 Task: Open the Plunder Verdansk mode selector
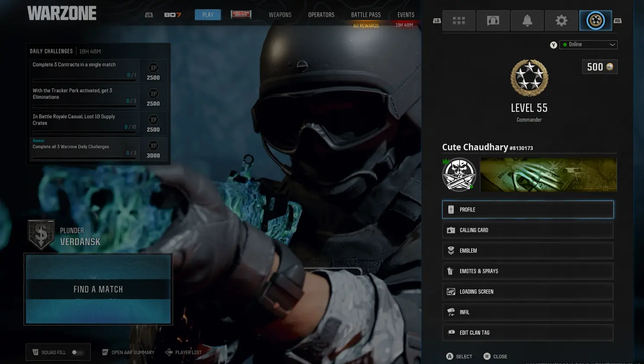click(x=65, y=235)
